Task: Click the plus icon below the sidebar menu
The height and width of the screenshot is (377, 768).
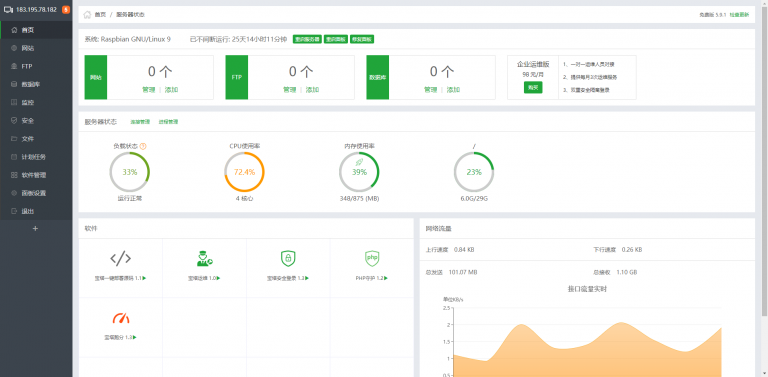Action: (35, 229)
